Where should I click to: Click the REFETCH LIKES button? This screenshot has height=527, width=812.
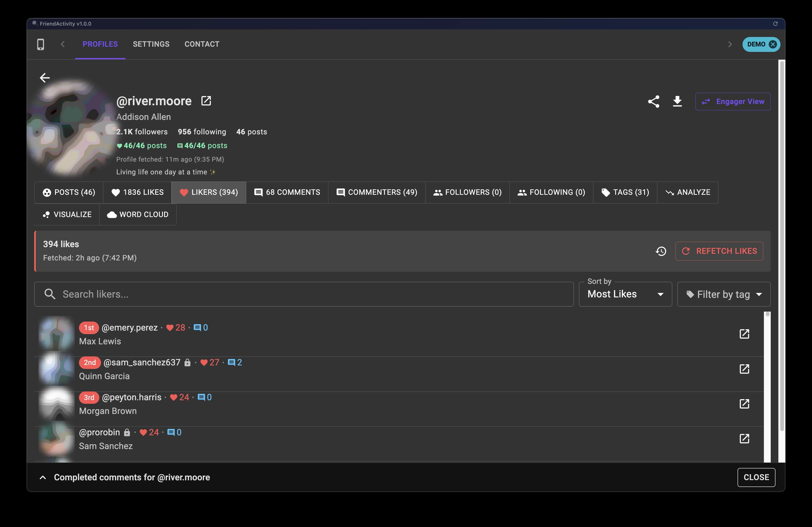point(719,251)
